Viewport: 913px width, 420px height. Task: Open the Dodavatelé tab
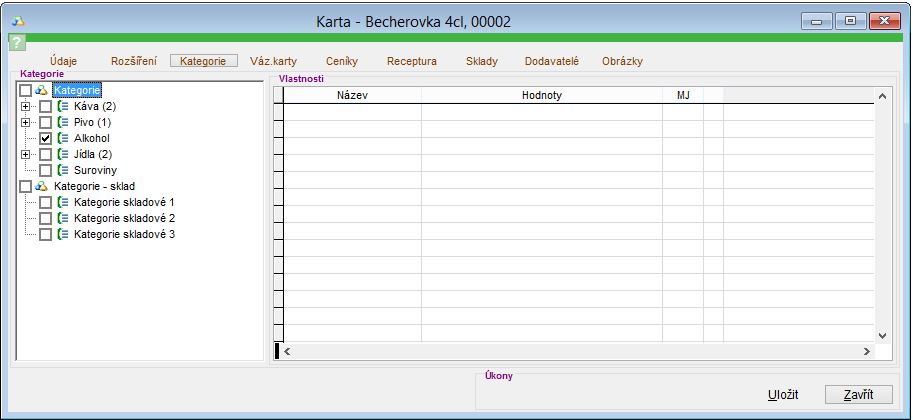[551, 61]
